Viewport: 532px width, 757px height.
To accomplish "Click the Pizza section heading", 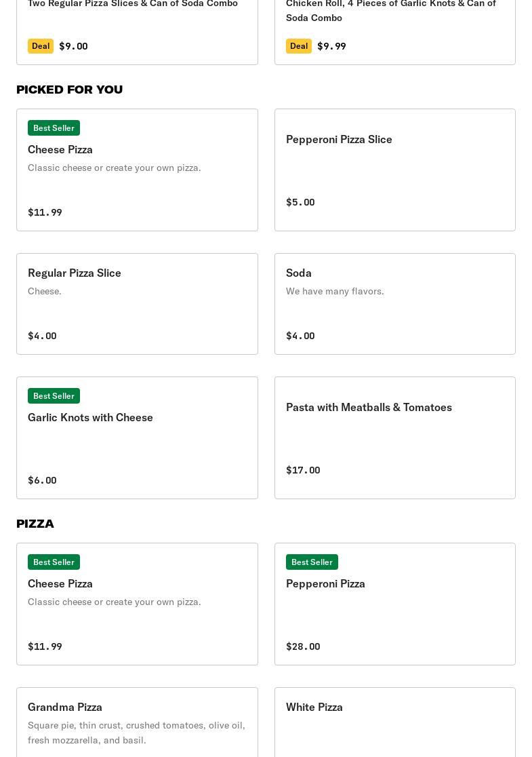I will (35, 524).
